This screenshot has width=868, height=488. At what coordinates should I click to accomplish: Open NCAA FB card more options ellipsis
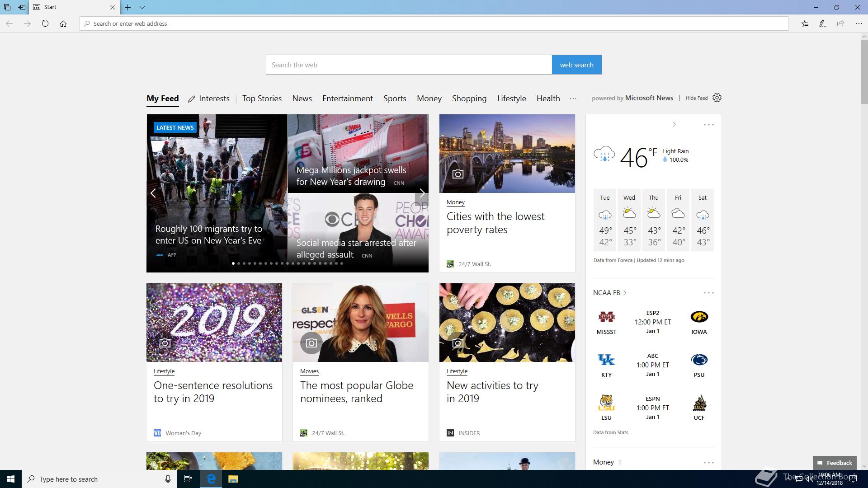point(708,293)
